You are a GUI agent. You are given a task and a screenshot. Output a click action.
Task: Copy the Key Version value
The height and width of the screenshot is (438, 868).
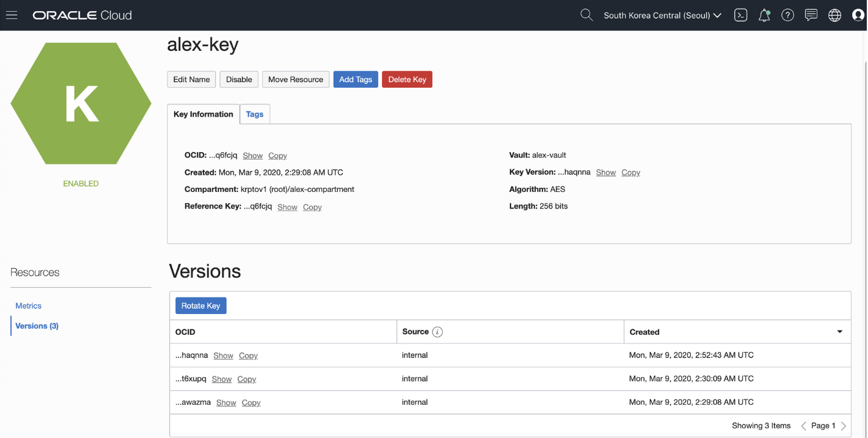pos(631,172)
